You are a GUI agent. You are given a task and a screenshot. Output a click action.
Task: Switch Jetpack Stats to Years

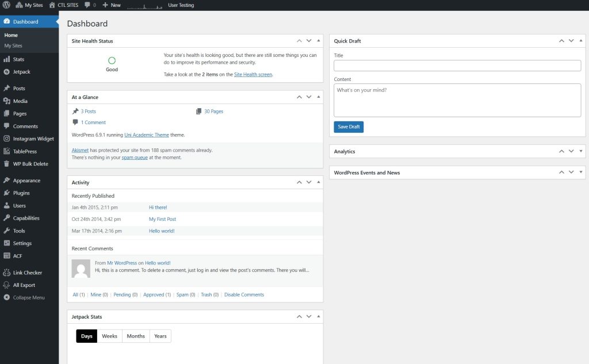pyautogui.click(x=160, y=336)
